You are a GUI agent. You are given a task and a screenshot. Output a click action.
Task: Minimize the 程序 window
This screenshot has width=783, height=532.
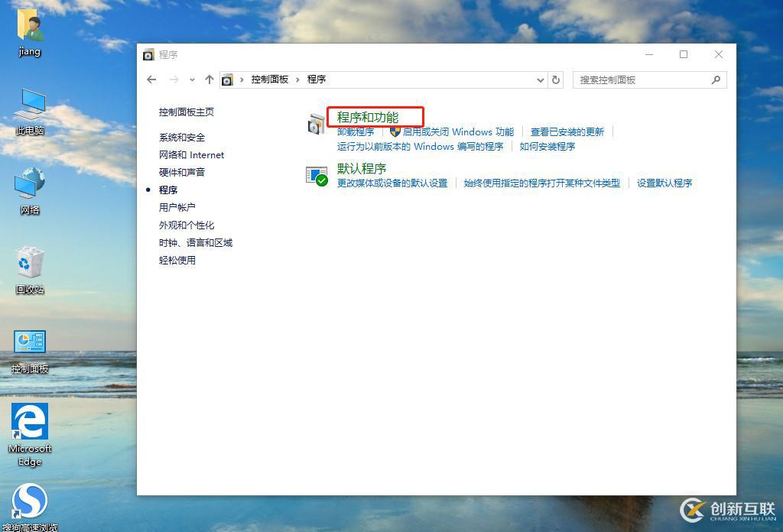[x=649, y=54]
